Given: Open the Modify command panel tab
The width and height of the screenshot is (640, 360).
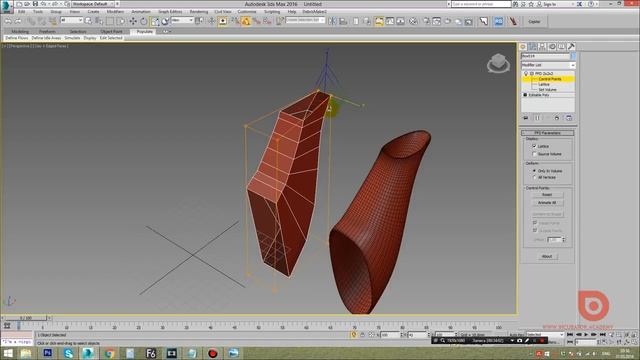Looking at the screenshot, I should 533,47.
